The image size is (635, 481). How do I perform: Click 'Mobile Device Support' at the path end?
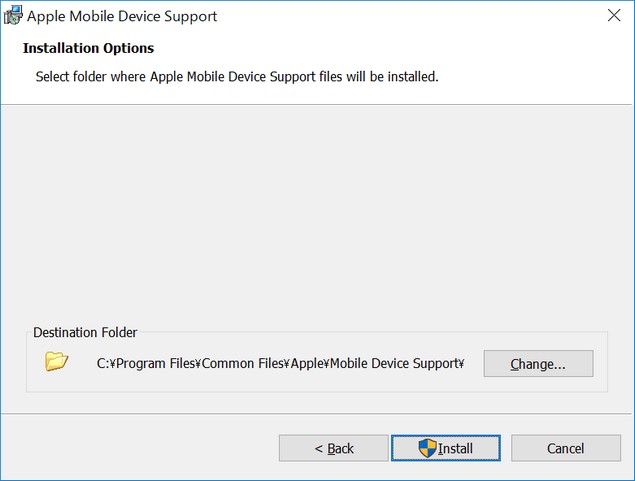pos(394,364)
